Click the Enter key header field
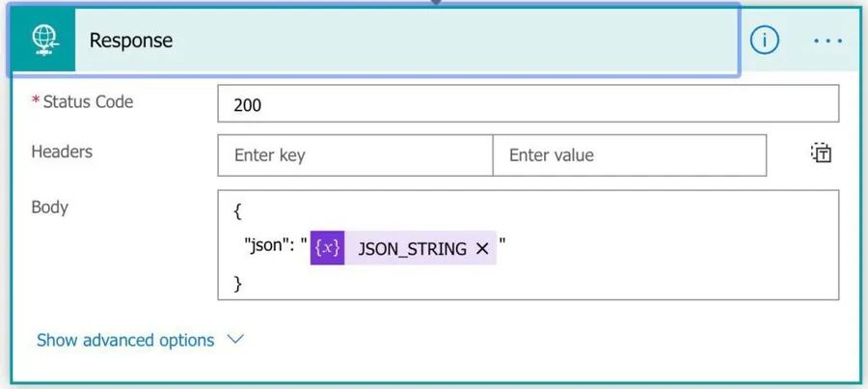The width and height of the screenshot is (868, 389). click(355, 155)
